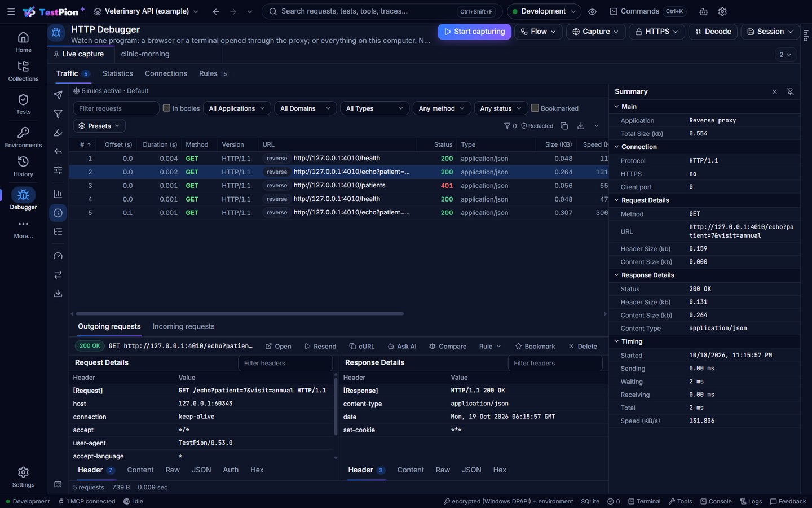The width and height of the screenshot is (812, 508).
Task: Click the Ask AI action
Action: pos(402,347)
